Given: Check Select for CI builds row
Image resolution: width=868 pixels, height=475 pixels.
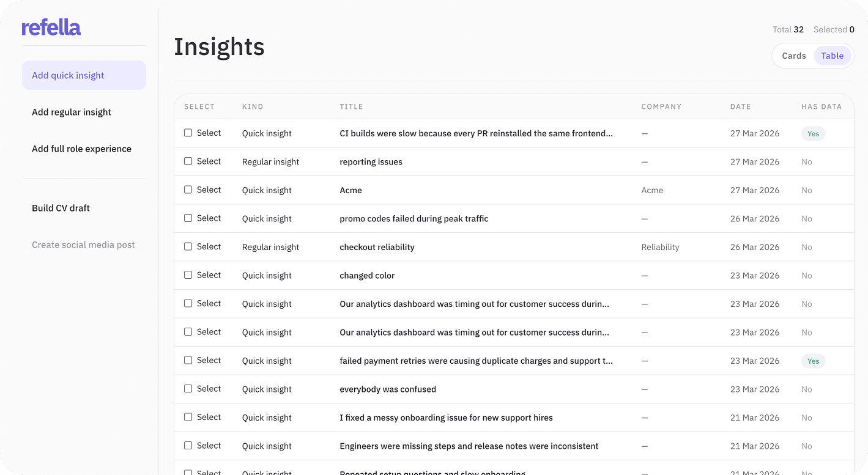Looking at the screenshot, I should [188, 133].
